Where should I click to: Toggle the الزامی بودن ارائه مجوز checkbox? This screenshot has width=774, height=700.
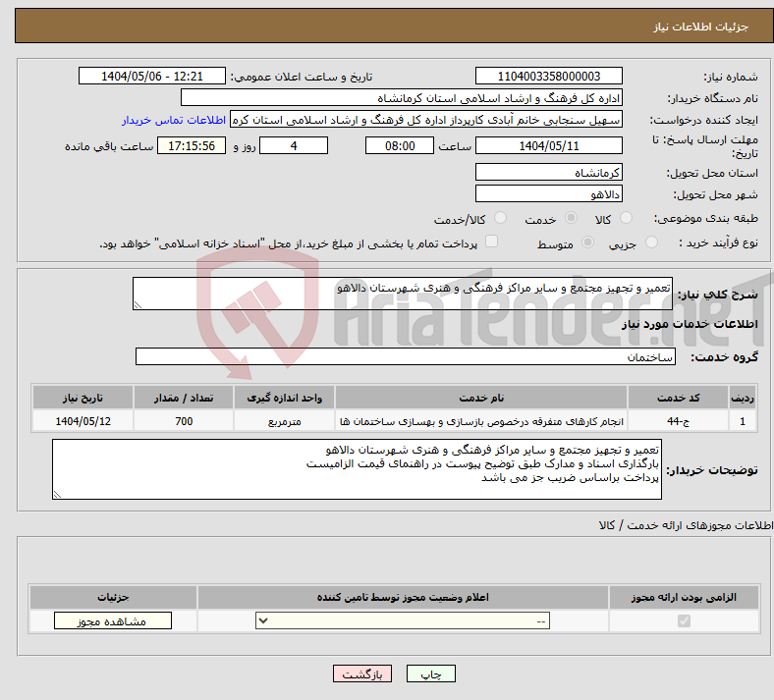pos(684,620)
